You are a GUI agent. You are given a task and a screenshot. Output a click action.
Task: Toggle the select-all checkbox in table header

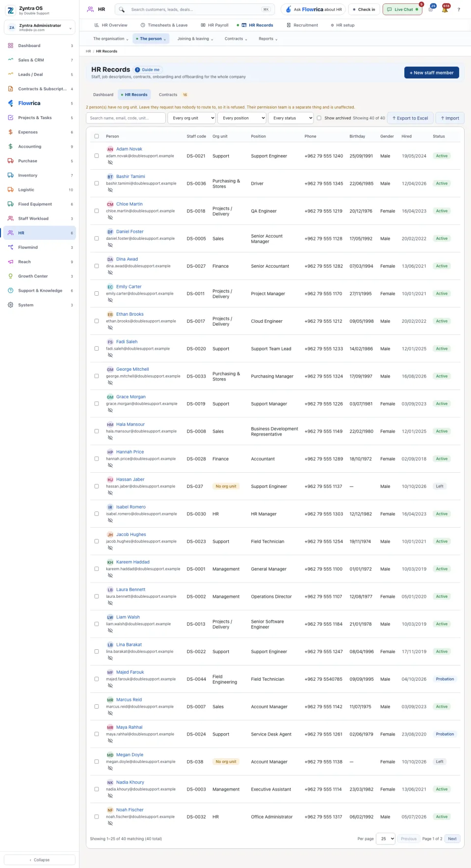point(97,136)
